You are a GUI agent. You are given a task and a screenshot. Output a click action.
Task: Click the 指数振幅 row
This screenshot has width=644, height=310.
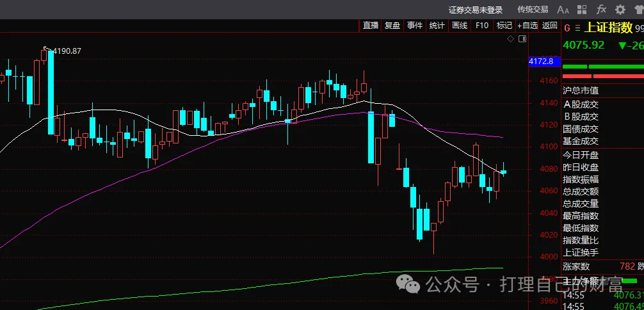pos(602,180)
